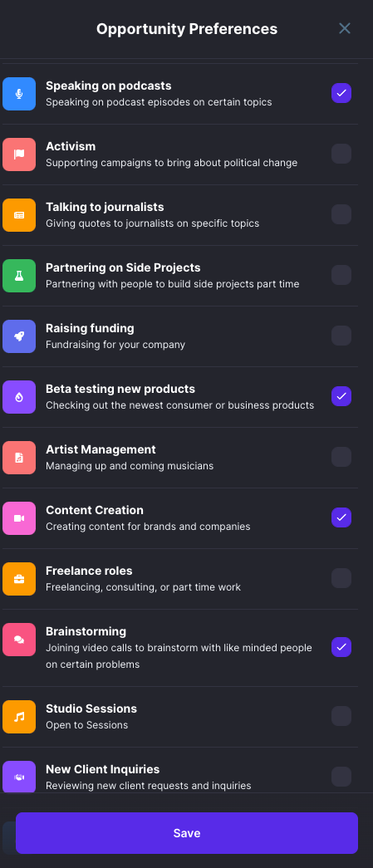Select the Artist Management title text

click(x=101, y=449)
